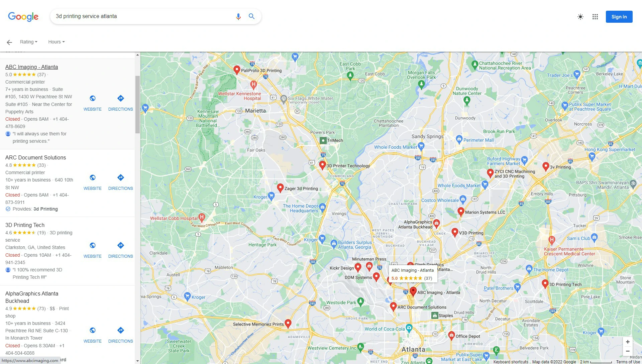Click the microphone icon in the search bar
Viewport: 642px width, 364px height.
coord(238,16)
